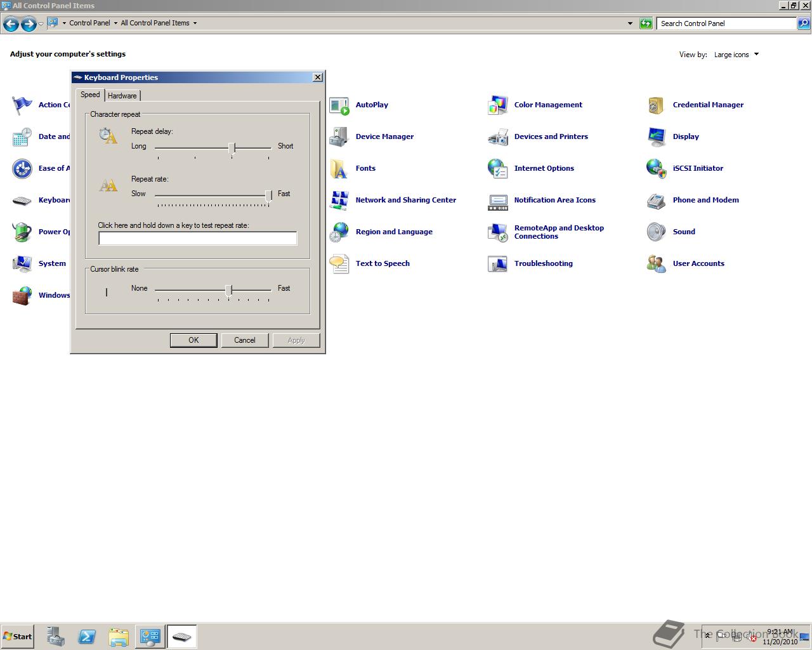Open the User Accounts icon
This screenshot has width=812, height=650.
657,264
